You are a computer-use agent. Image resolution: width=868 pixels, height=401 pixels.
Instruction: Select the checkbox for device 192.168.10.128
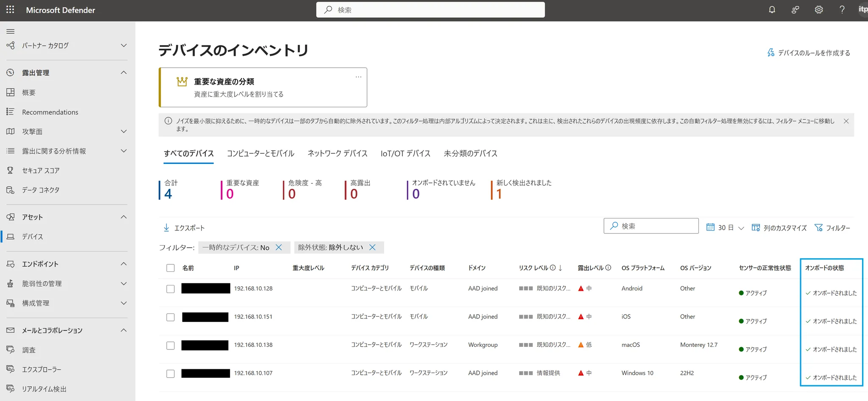click(x=170, y=289)
